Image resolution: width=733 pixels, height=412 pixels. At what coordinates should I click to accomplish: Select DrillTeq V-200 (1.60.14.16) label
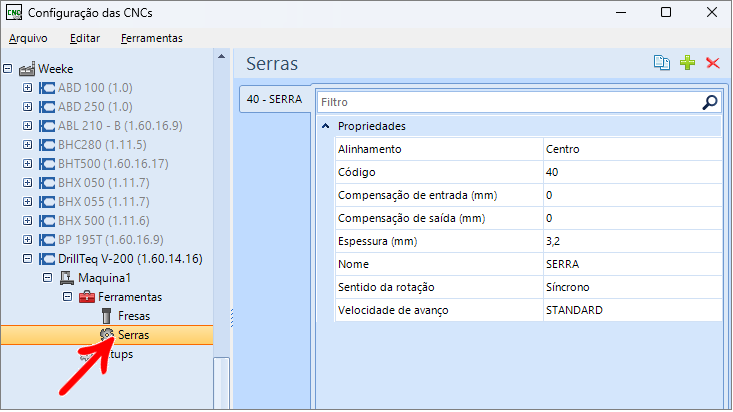click(x=130, y=259)
